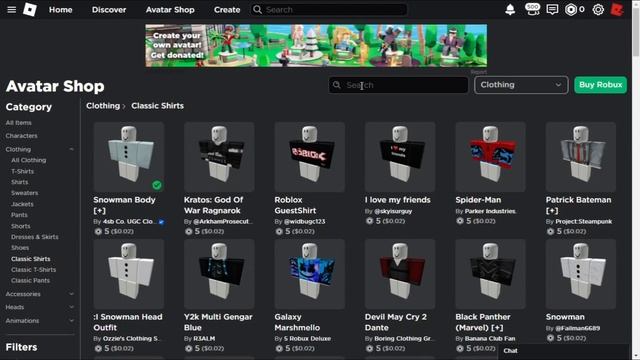Select Shoes subcategory
The image size is (640, 360).
click(20, 248)
